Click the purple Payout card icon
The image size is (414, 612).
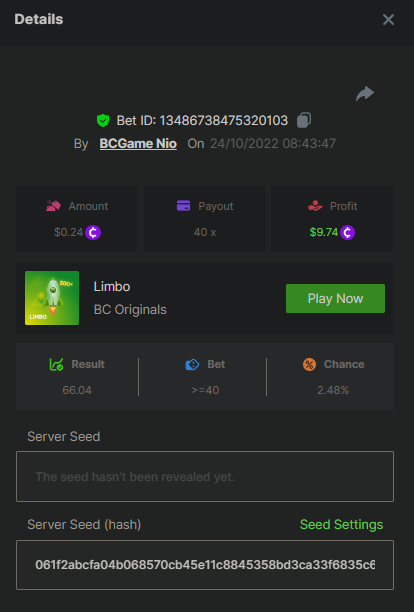pos(183,205)
